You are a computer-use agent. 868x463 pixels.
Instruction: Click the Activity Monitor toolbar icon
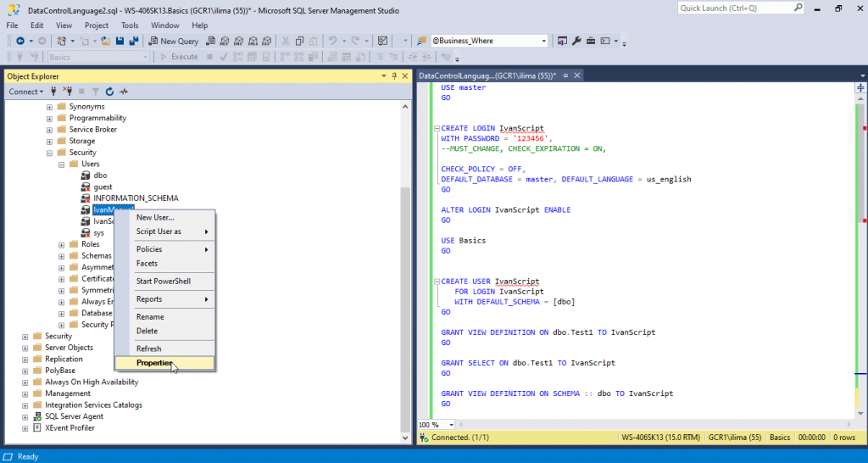pyautogui.click(x=382, y=41)
